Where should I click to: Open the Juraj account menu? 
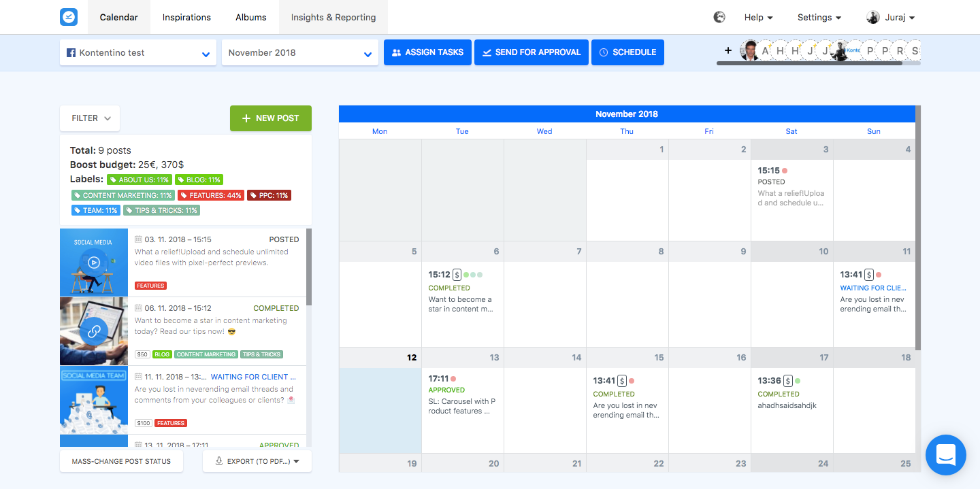pyautogui.click(x=891, y=17)
